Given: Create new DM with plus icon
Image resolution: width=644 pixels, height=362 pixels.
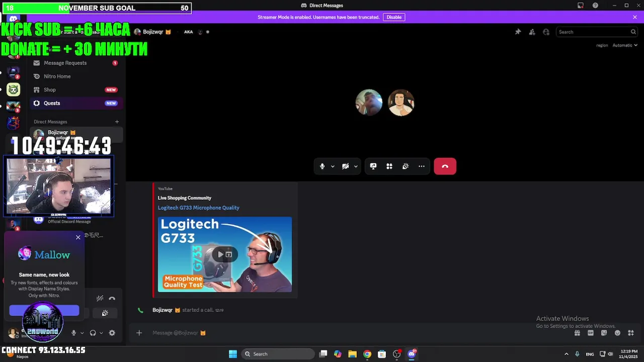Looking at the screenshot, I should click(117, 122).
